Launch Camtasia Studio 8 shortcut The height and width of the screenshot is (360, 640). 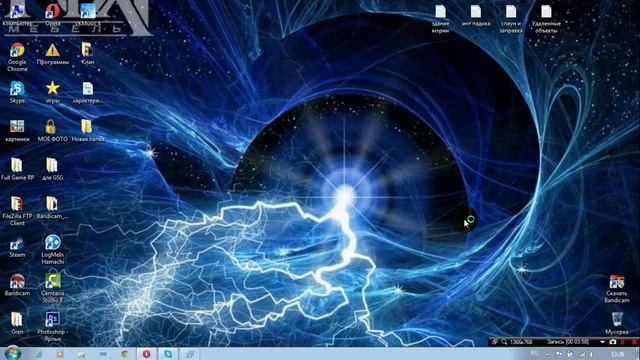click(52, 288)
